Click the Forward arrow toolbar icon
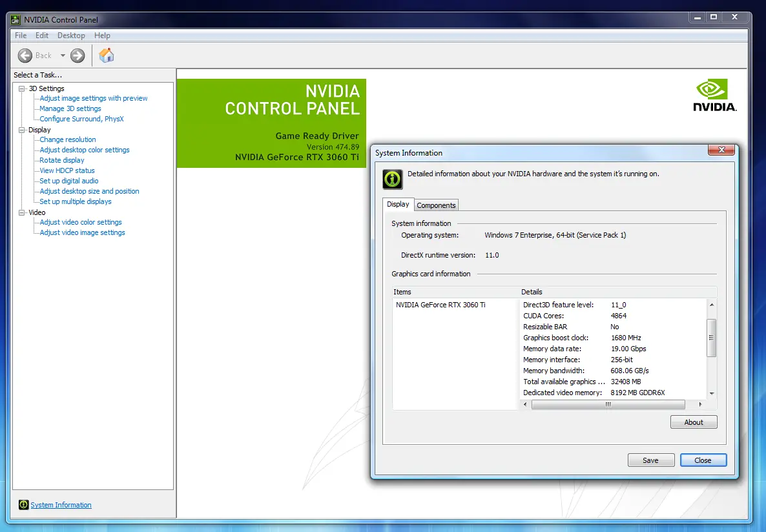This screenshot has height=532, width=766. tap(78, 56)
